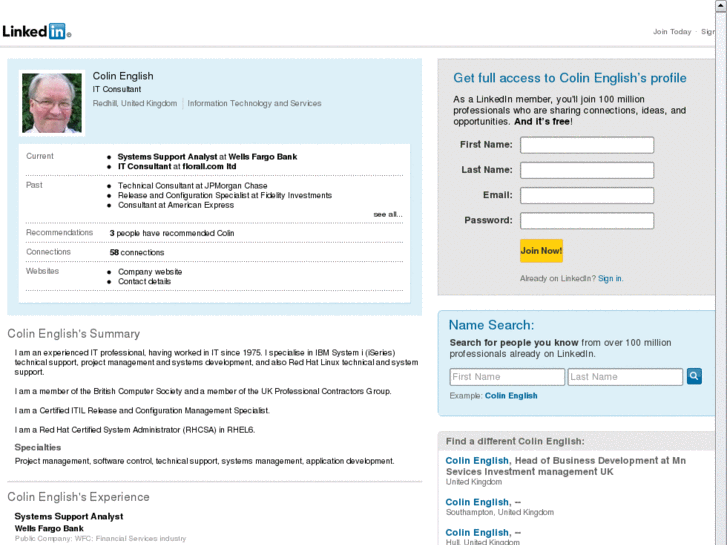Click the name search magnifier button
This screenshot has height=545, width=727.
[x=694, y=376]
